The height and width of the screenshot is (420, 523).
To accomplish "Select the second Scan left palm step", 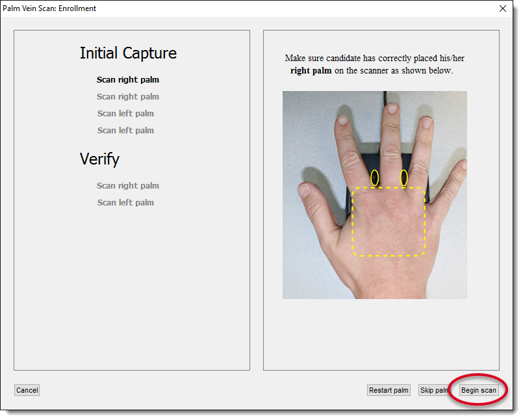I will click(x=125, y=130).
